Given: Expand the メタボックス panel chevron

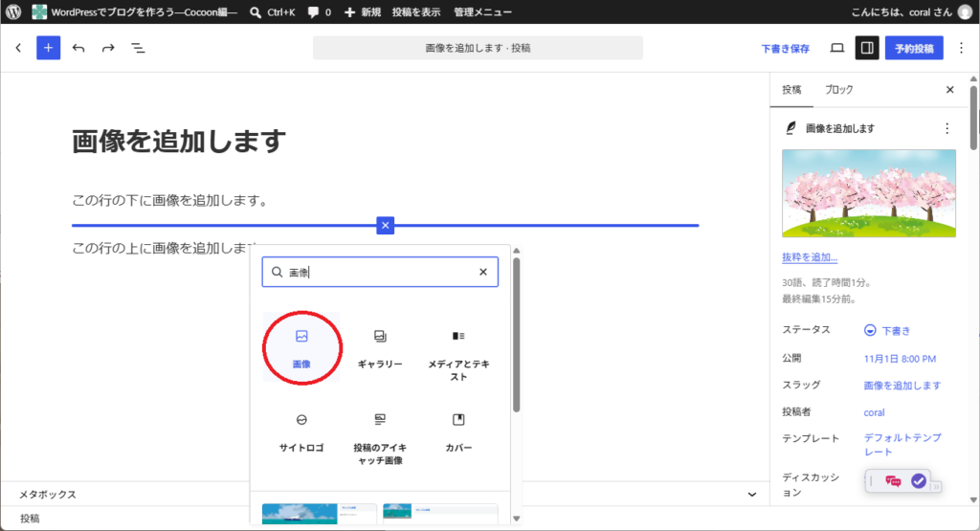Looking at the screenshot, I should [x=752, y=494].
